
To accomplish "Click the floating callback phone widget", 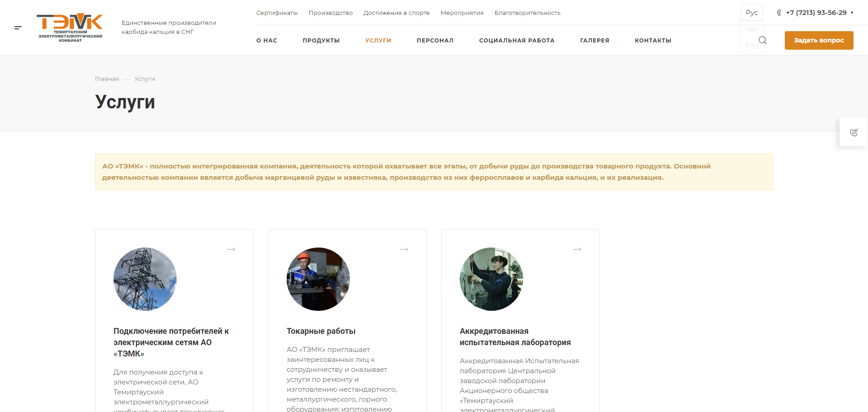I will tap(854, 132).
